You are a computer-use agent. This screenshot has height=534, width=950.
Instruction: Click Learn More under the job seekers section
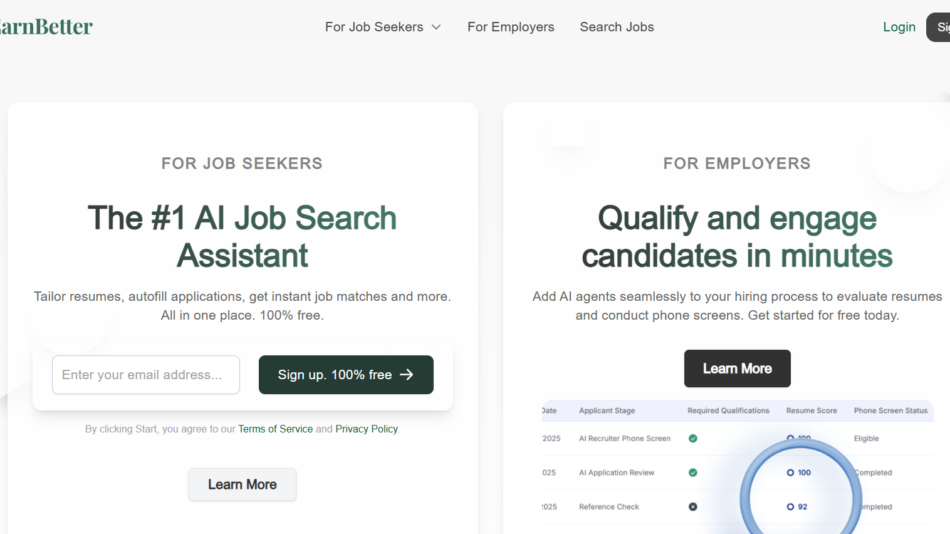click(x=242, y=484)
